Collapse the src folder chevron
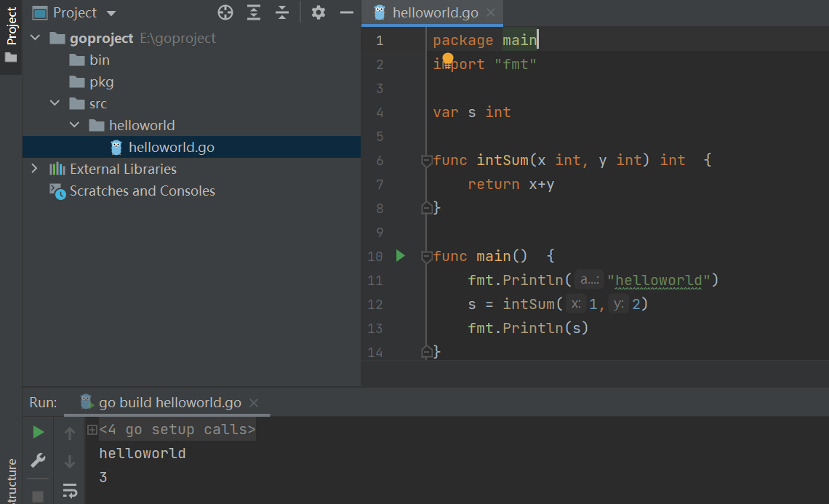Image resolution: width=829 pixels, height=504 pixels. coord(55,103)
